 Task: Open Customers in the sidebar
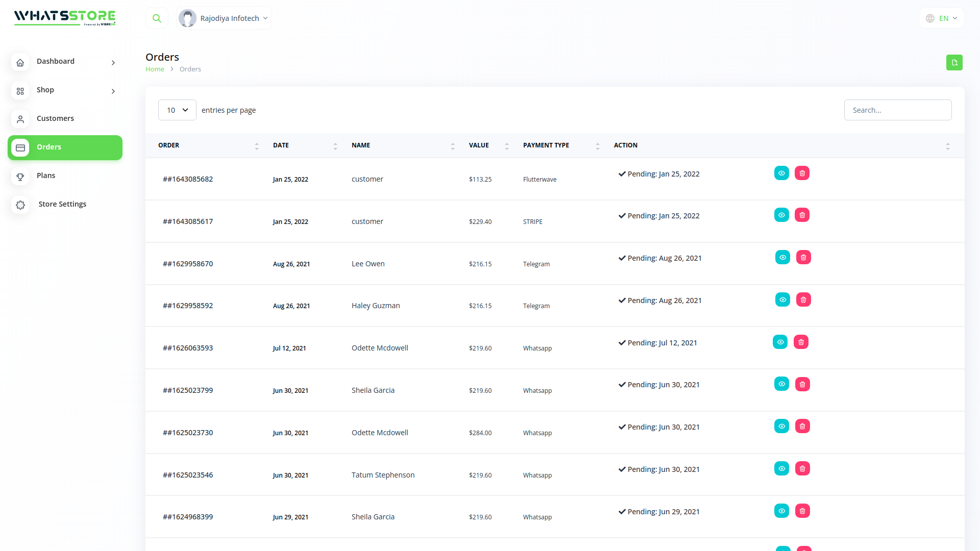pyautogui.click(x=55, y=118)
